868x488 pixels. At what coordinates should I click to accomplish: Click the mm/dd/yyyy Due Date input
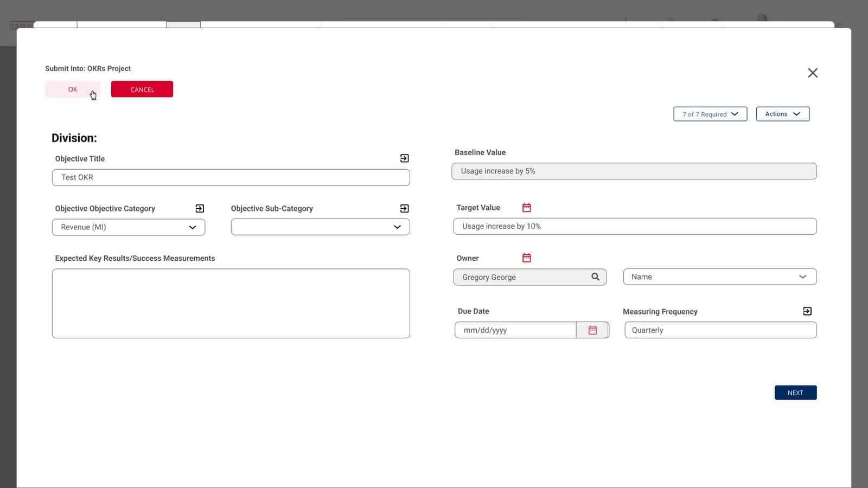515,330
